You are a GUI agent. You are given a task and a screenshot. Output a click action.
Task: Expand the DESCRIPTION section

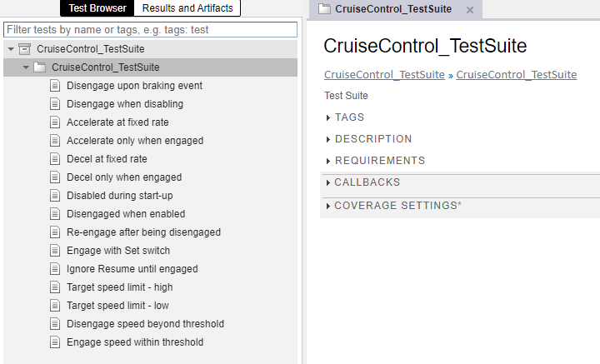point(329,140)
